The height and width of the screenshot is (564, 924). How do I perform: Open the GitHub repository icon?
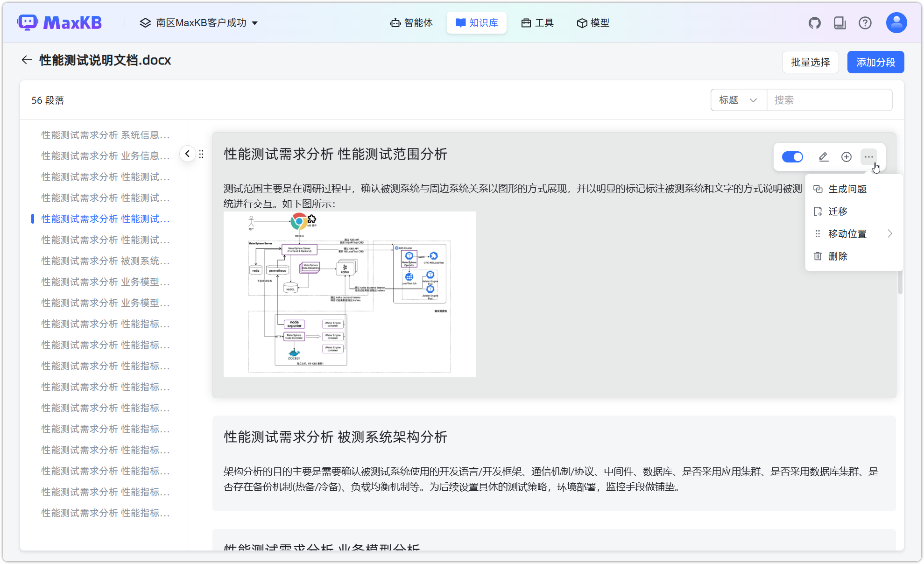(814, 22)
